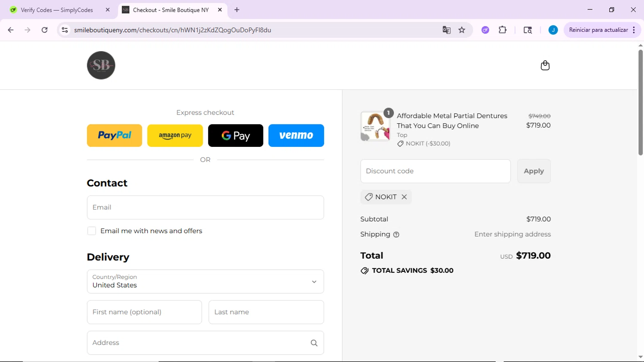Click the browser address bar URL
Viewport: 644px width, 362px height.
(173, 30)
